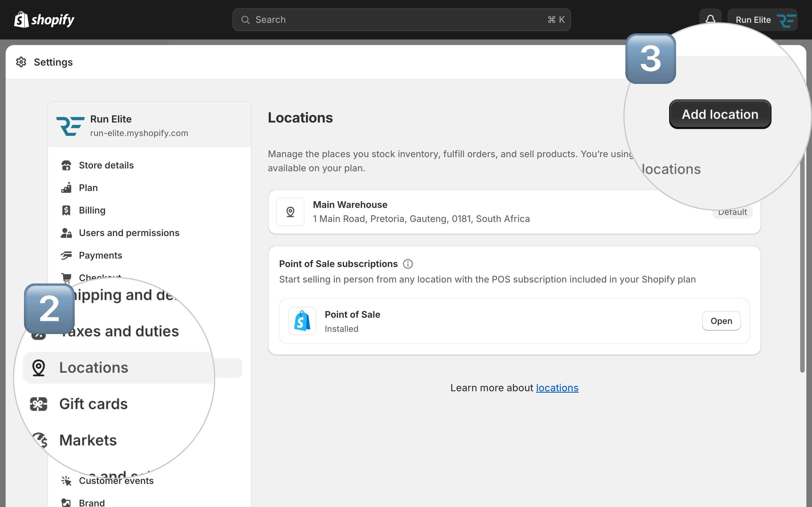Click the Gift cards icon

[x=39, y=404]
